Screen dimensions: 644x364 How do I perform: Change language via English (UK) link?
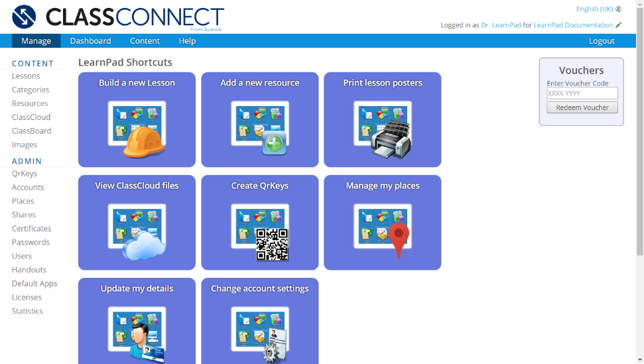coord(594,9)
